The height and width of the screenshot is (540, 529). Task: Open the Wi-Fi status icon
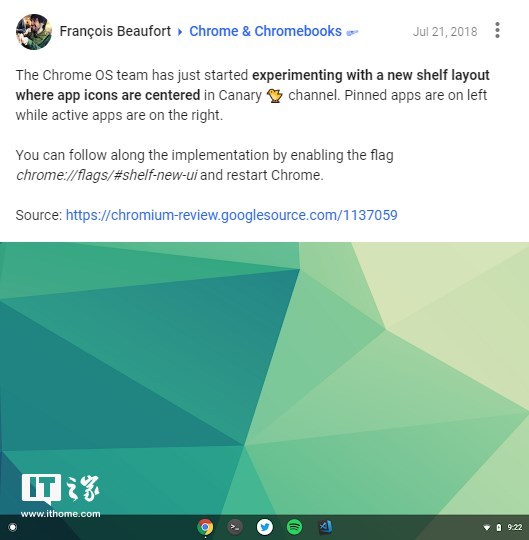click(487, 527)
